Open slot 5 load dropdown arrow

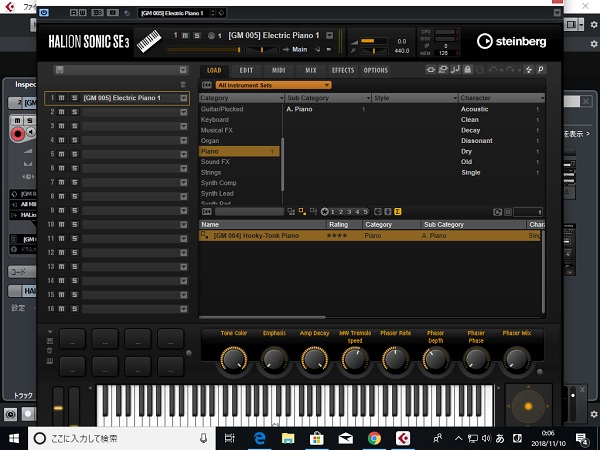pyautogui.click(x=184, y=154)
